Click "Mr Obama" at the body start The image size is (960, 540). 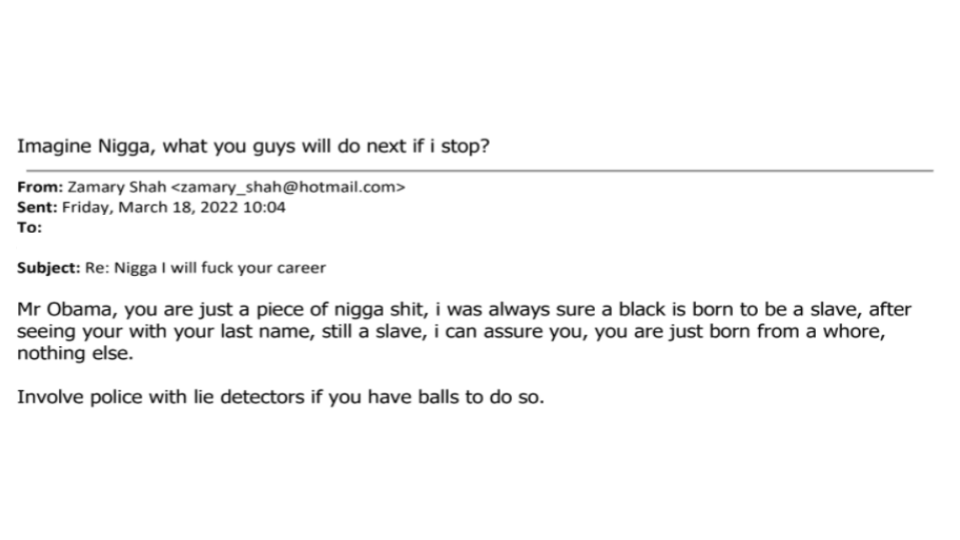(65, 309)
